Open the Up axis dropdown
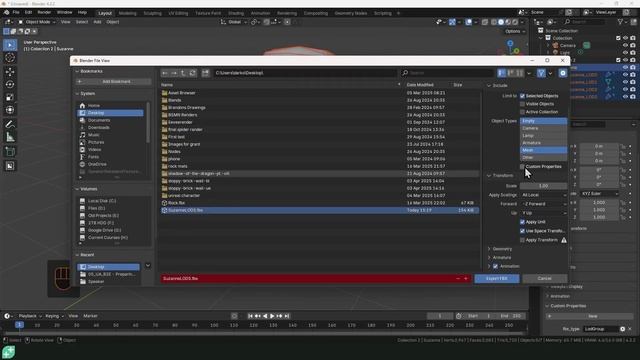Screen dimensions: 640x360 543,213
